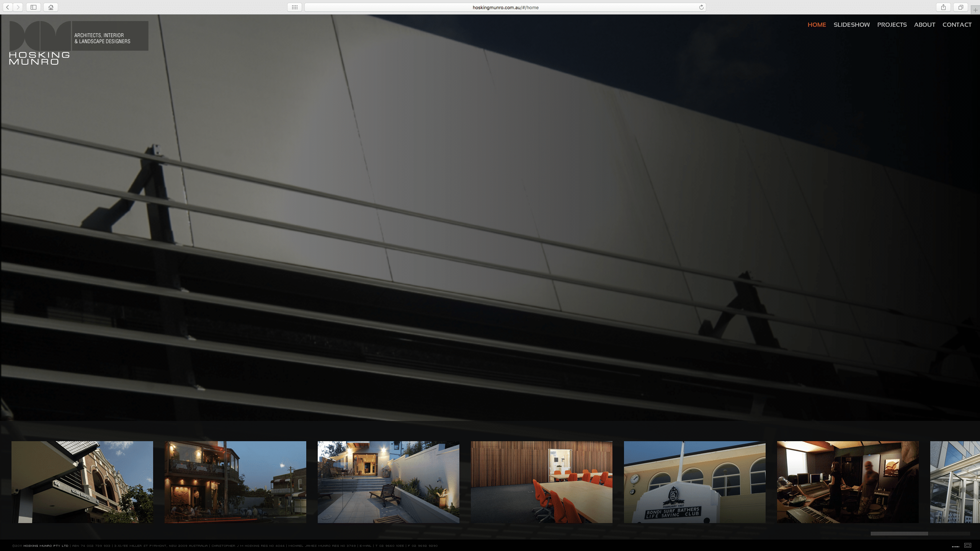Show all tabs overview icon
980x551 pixels.
click(x=960, y=7)
